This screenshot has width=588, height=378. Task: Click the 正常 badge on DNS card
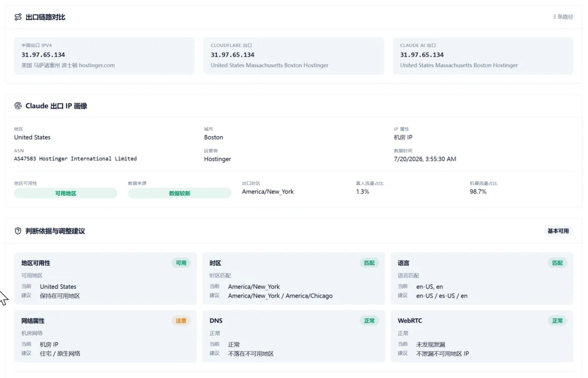pos(369,321)
